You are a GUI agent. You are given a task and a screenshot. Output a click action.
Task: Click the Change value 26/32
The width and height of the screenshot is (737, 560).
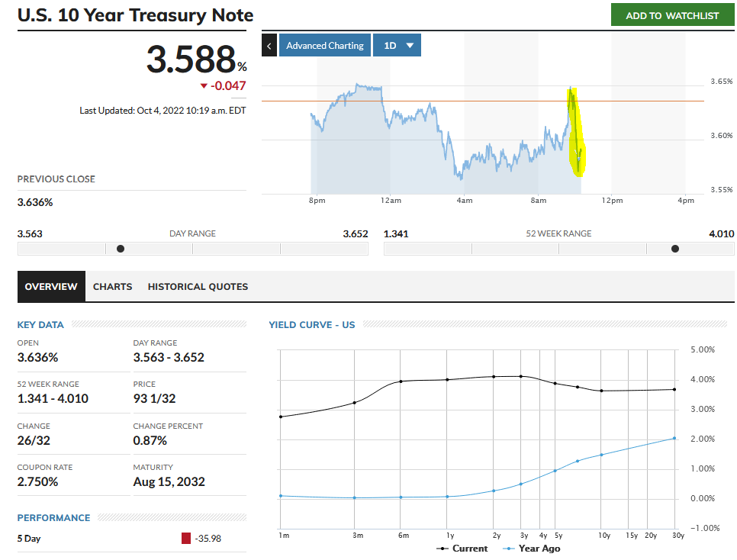click(x=34, y=440)
